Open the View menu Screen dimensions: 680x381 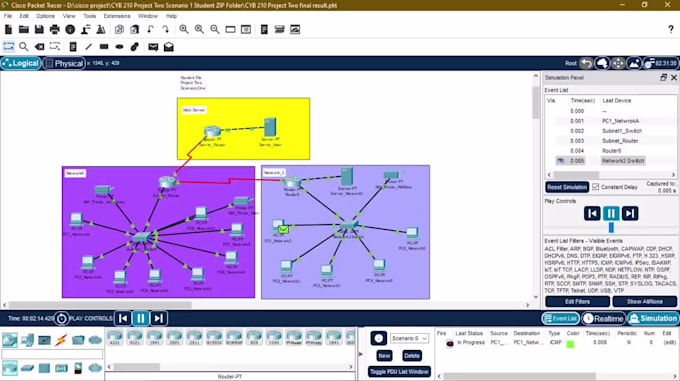click(69, 16)
